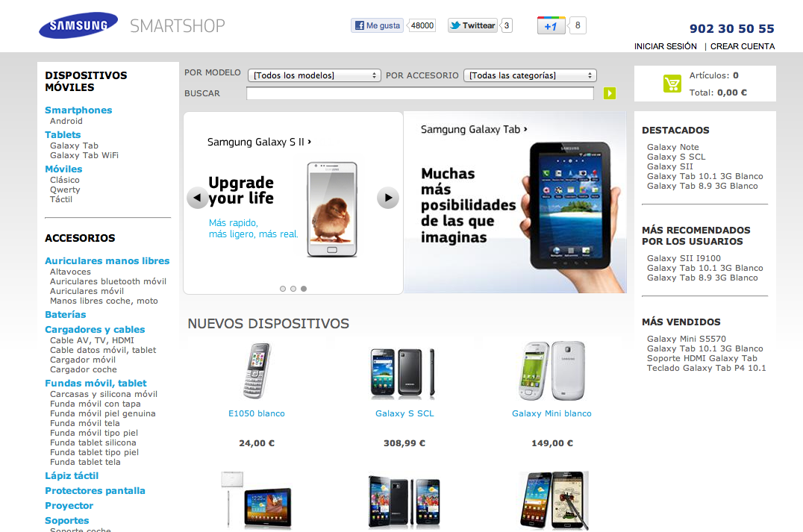
Task: Open the Galaxy S SCL product thumbnail
Action: [404, 372]
